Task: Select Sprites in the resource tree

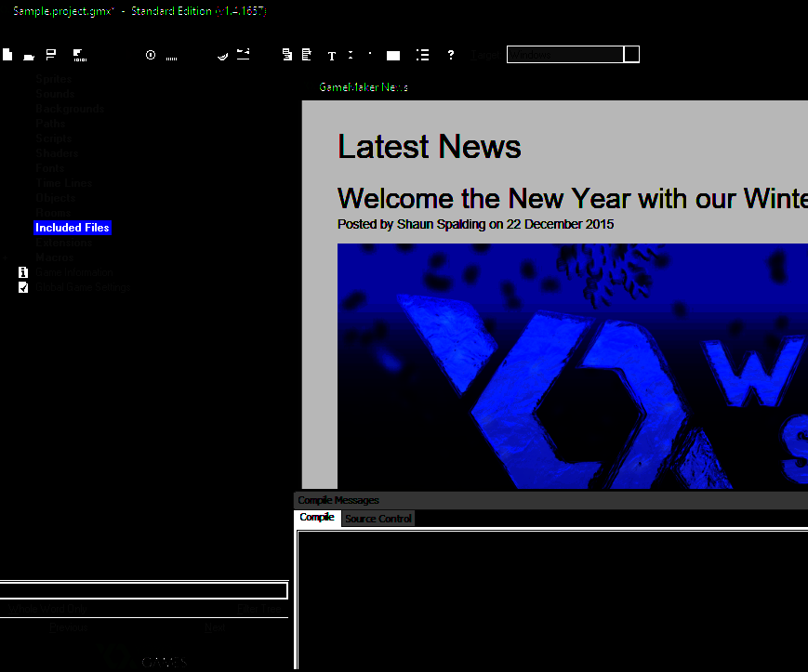Action: (54, 79)
